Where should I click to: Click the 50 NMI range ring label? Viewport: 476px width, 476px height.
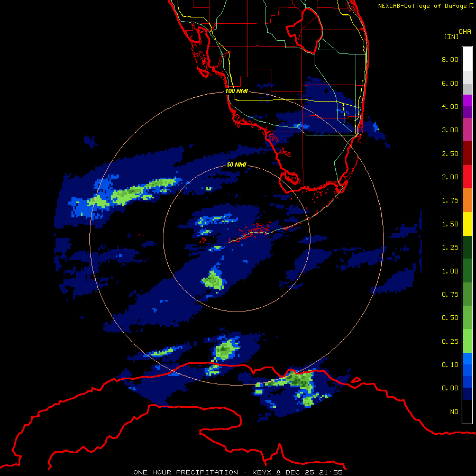tap(236, 164)
